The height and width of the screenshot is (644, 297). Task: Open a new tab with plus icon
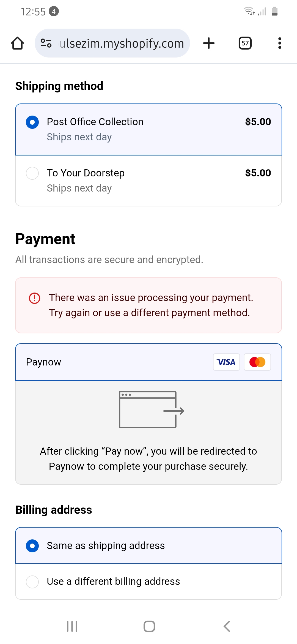point(209,43)
